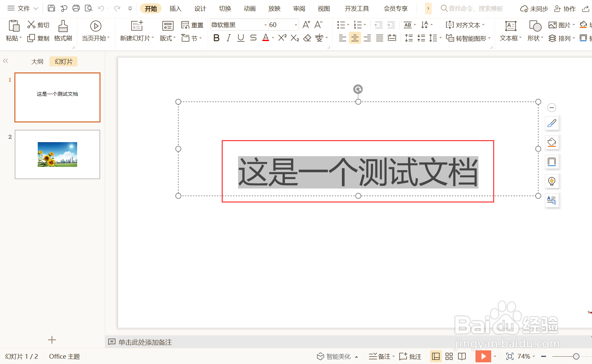Switch to normal view in status bar
The width and height of the screenshot is (592, 364).
pyautogui.click(x=436, y=356)
